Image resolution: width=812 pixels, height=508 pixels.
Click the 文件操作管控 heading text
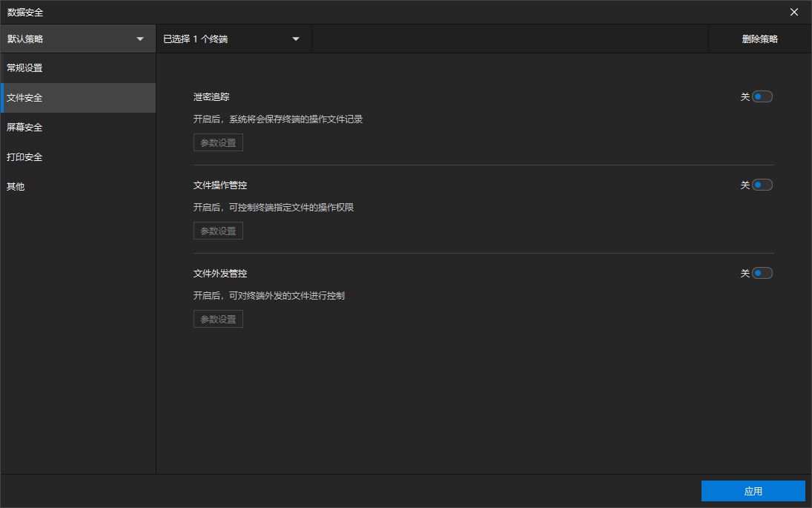220,185
